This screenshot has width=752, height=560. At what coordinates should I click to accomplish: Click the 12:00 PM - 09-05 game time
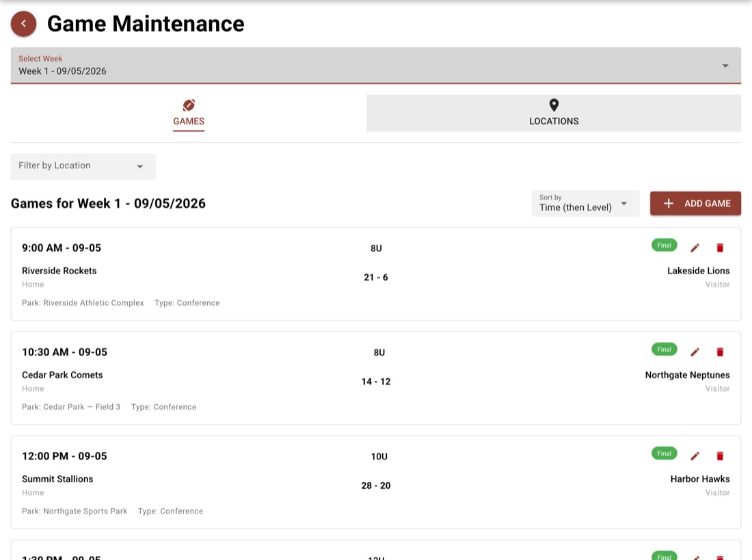(65, 456)
